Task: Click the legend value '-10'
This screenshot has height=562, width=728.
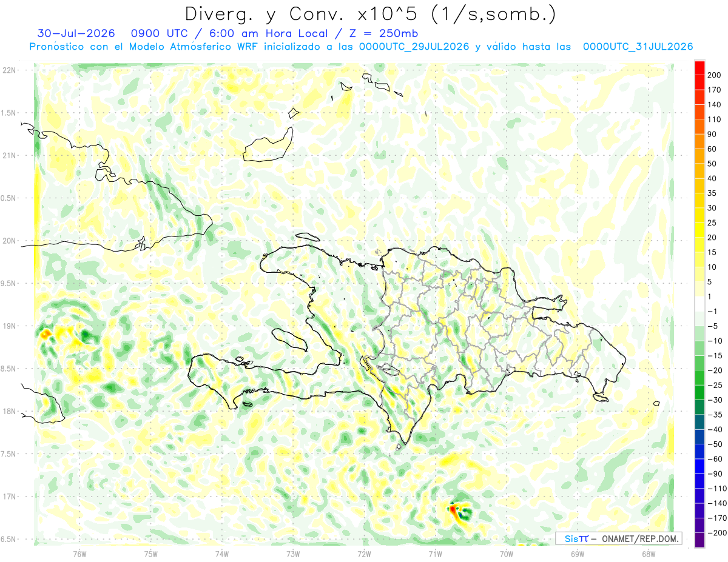Action: point(715,341)
